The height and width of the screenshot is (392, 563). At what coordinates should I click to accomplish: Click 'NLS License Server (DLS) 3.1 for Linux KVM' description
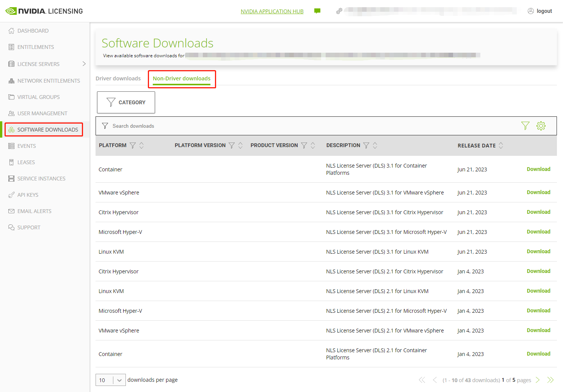tap(377, 252)
